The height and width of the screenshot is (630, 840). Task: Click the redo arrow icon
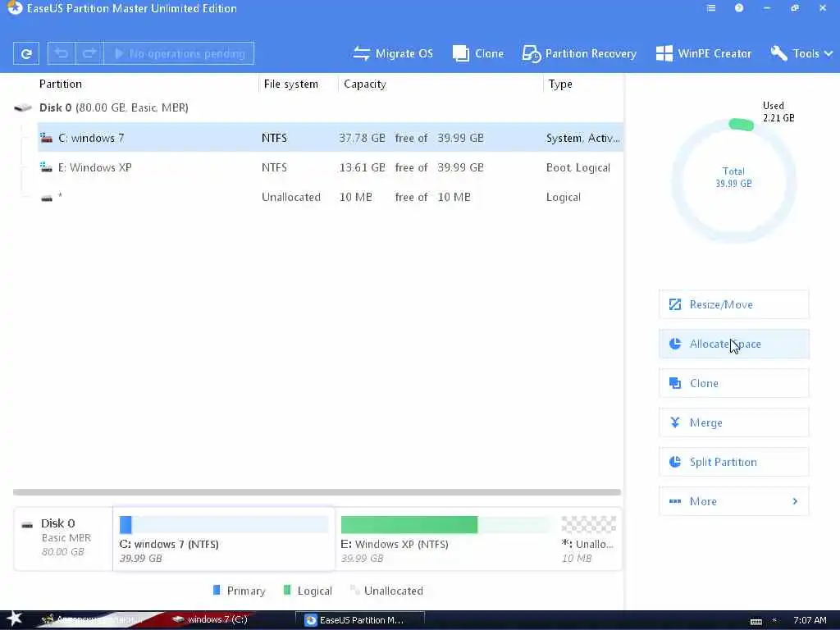point(89,53)
